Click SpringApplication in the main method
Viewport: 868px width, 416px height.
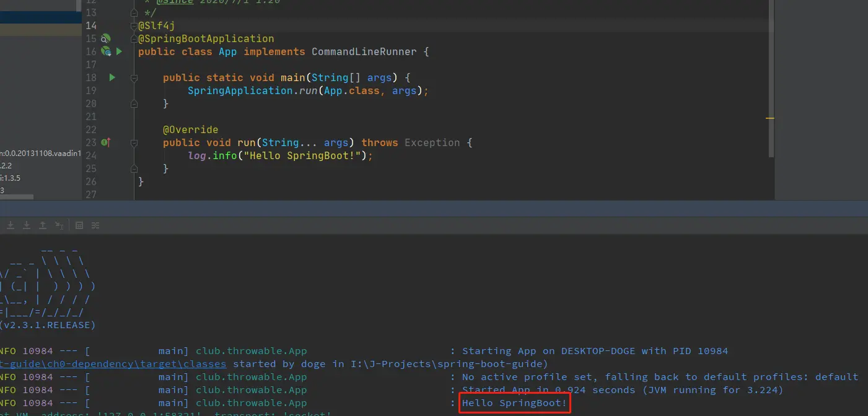[240, 90]
